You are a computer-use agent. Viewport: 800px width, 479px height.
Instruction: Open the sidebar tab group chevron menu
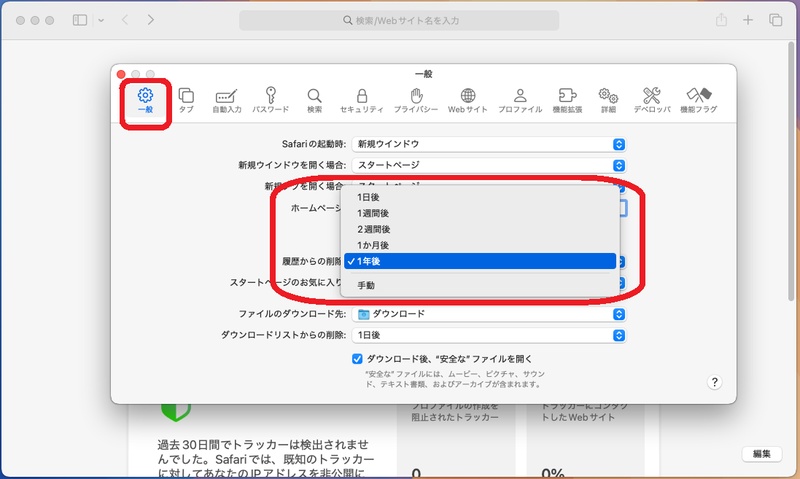pyautogui.click(x=101, y=20)
